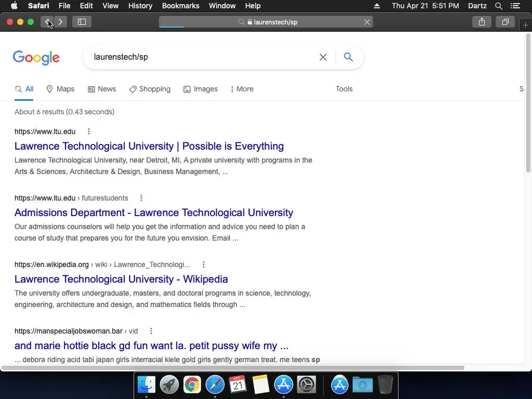Screen dimensions: 532x399
Task: Show all tabs overview button
Action: click(505, 22)
